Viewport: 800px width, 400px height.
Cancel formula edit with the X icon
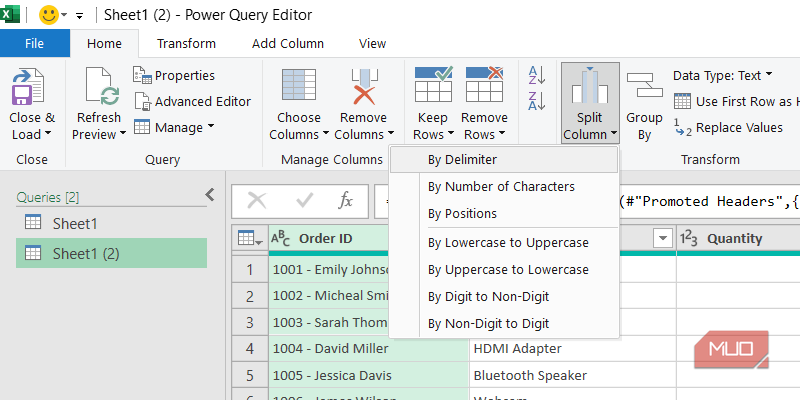pos(257,202)
